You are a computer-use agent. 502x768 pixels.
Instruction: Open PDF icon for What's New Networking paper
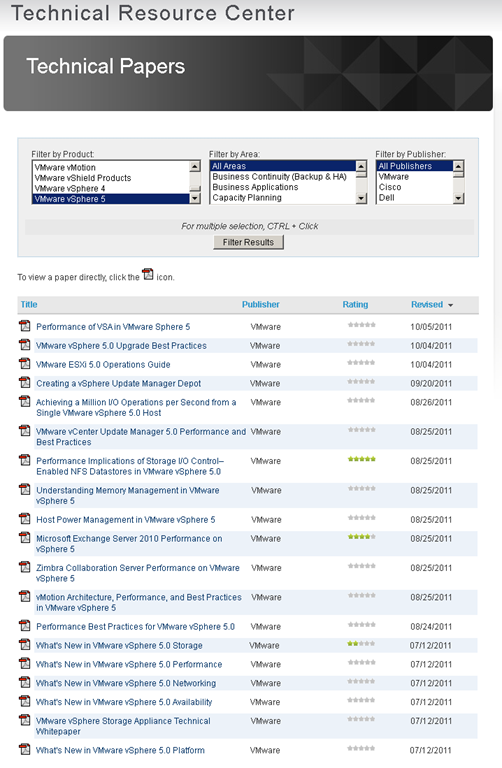(x=24, y=682)
